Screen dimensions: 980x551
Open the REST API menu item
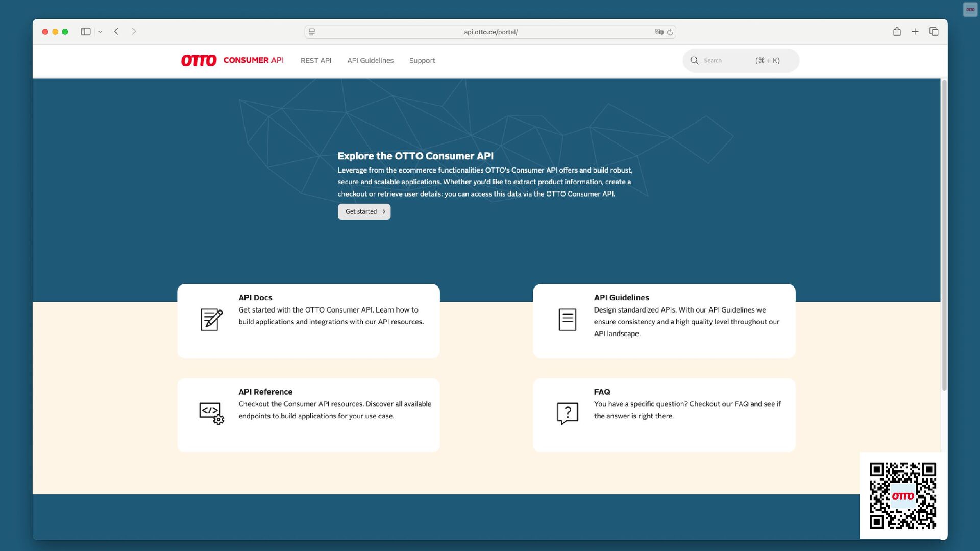316,60
